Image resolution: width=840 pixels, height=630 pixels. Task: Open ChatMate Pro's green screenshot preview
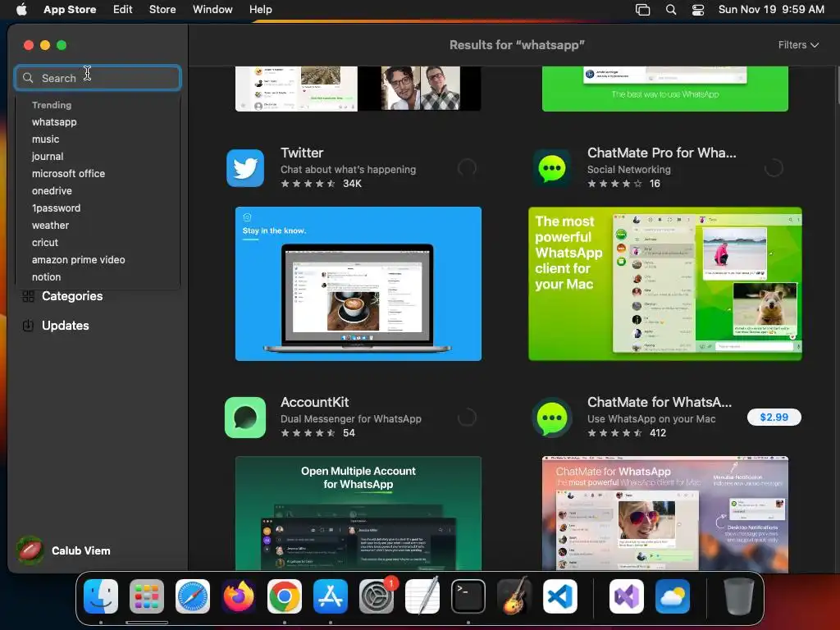click(664, 284)
